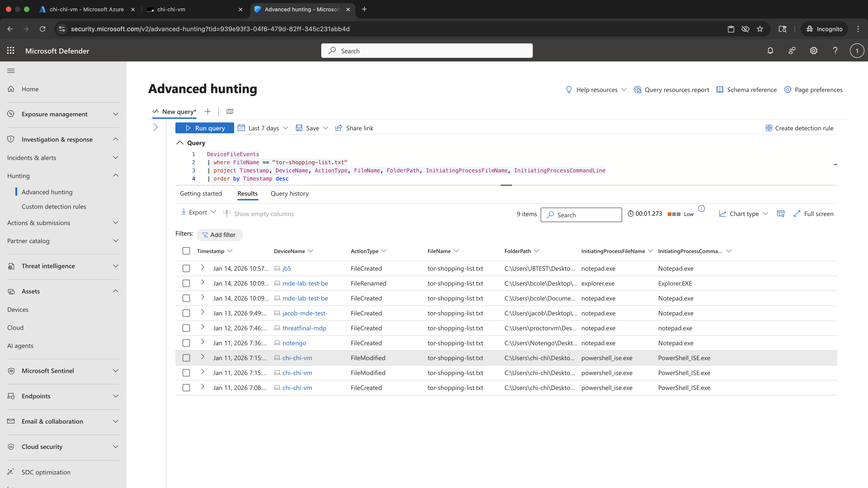Check the highlighted chi-chi-vm FileModified row checkbox
868x488 pixels.
tap(186, 358)
